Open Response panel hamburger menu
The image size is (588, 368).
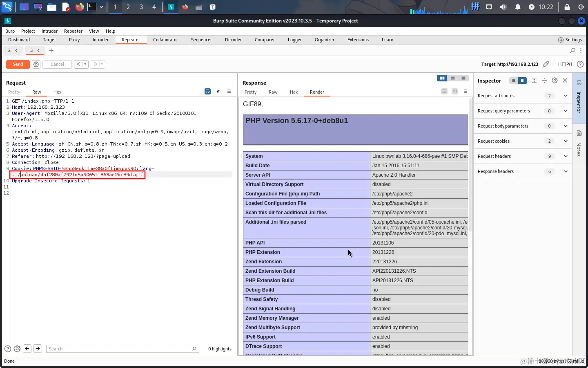tap(465, 91)
